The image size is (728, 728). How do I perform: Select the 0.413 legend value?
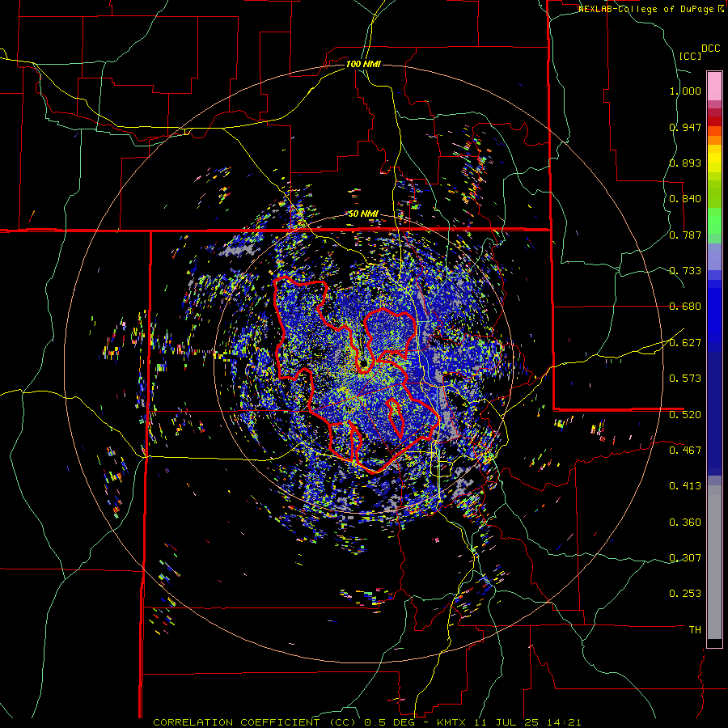[685, 486]
